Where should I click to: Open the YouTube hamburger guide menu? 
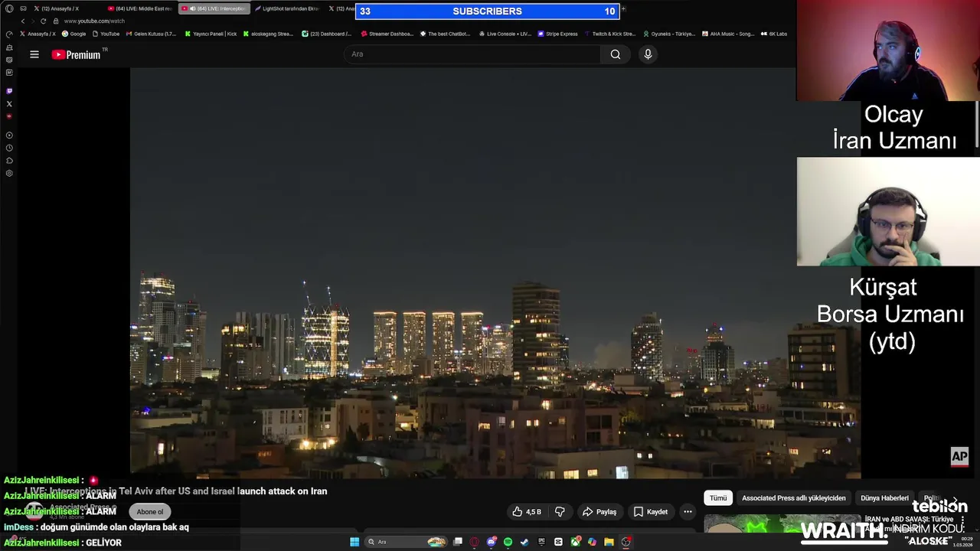34,54
